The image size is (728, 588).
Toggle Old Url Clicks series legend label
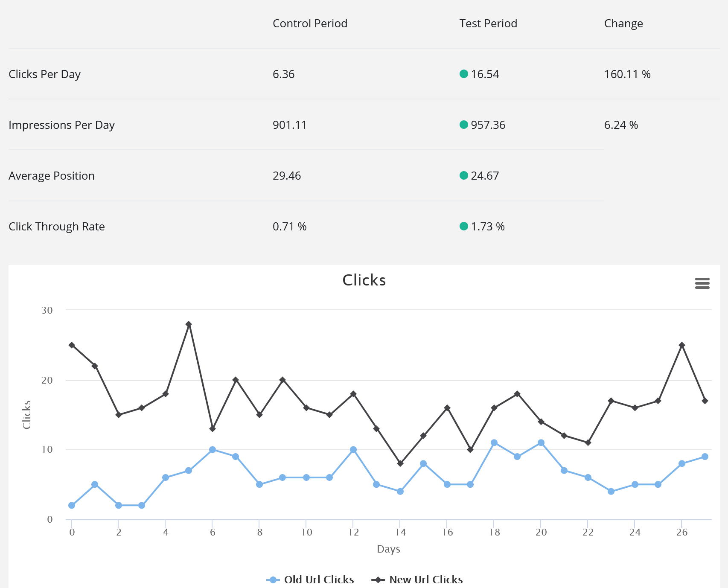click(319, 580)
